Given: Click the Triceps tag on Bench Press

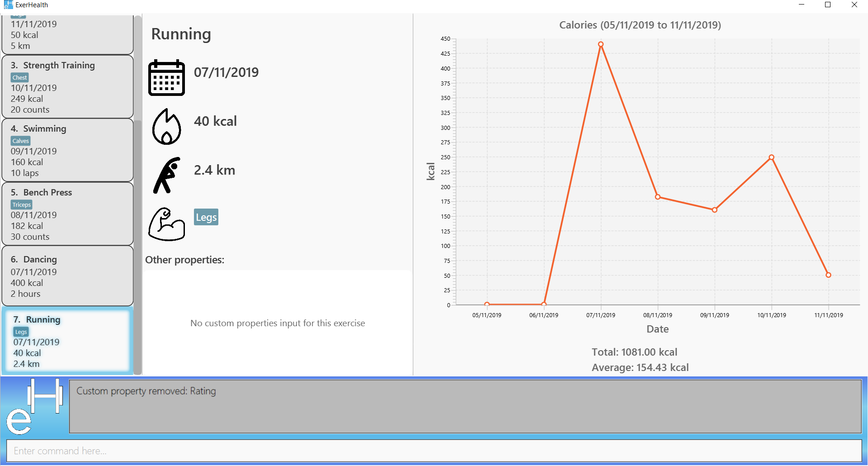Looking at the screenshot, I should [22, 204].
